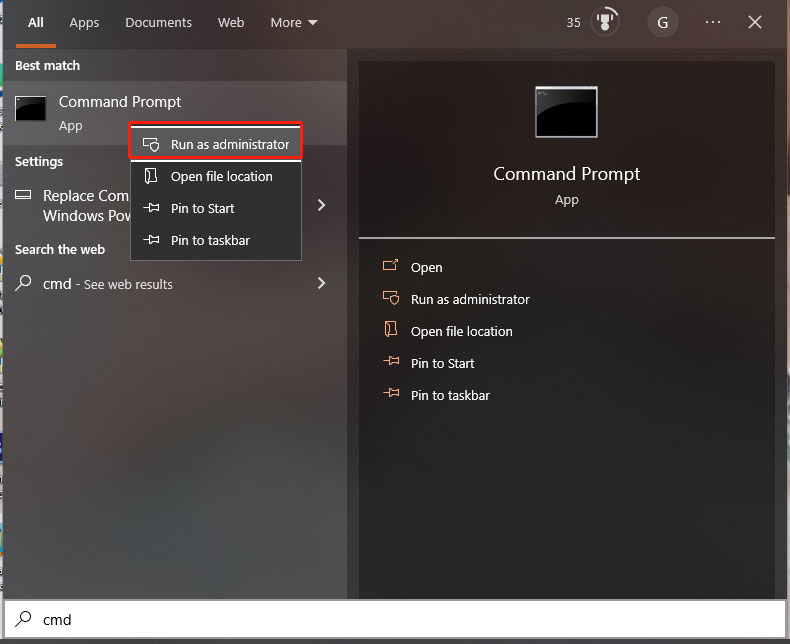Viewport: 790px width, 644px height.
Task: Click the shield icon in the context menu
Action: point(151,145)
